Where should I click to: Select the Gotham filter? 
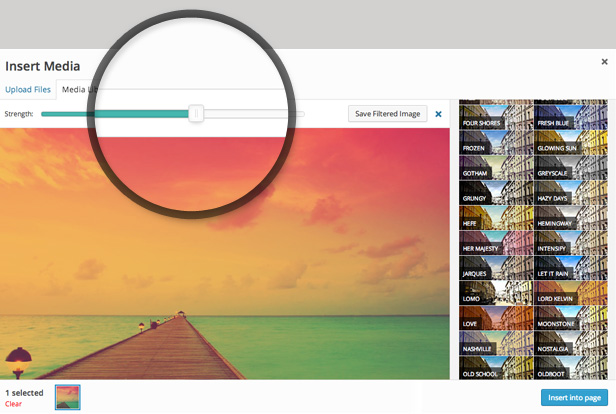pos(496,168)
